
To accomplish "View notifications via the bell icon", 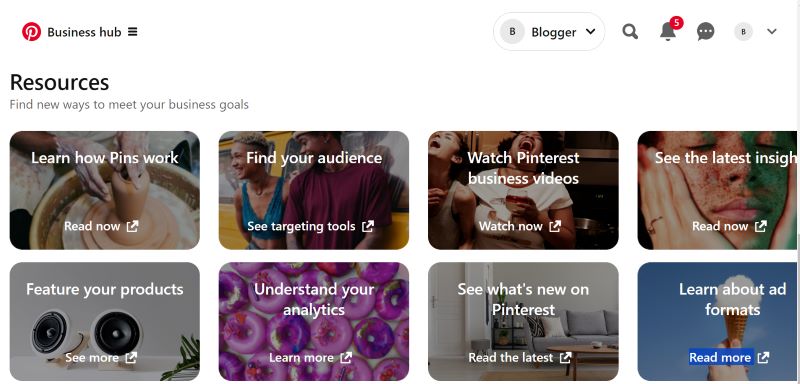I will 667,32.
